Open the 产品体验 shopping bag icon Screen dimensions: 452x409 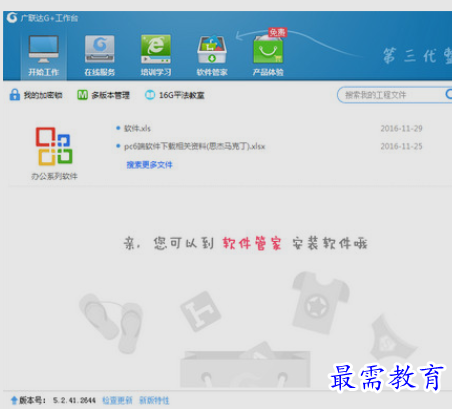268,50
